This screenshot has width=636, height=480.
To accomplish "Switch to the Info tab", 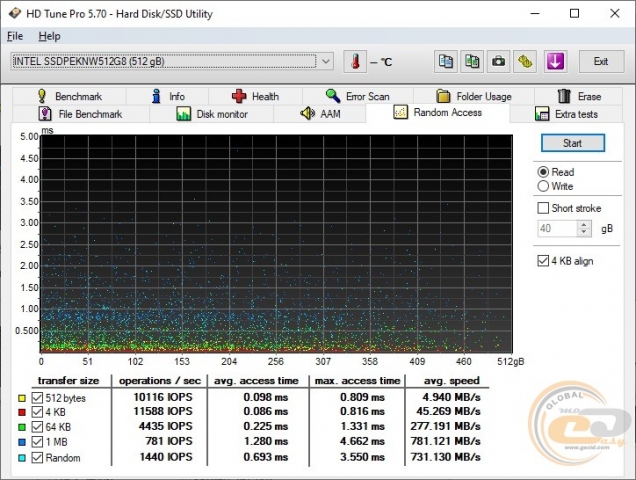I will [x=168, y=97].
